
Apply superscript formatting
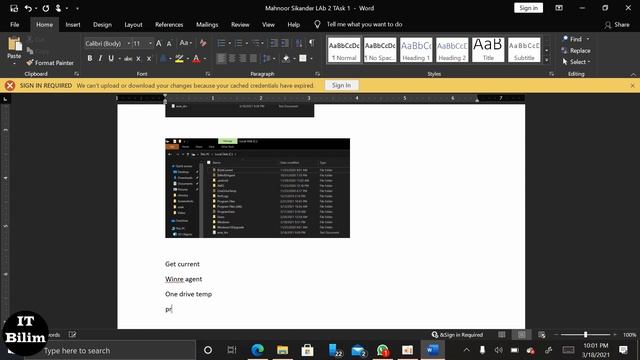(x=149, y=59)
